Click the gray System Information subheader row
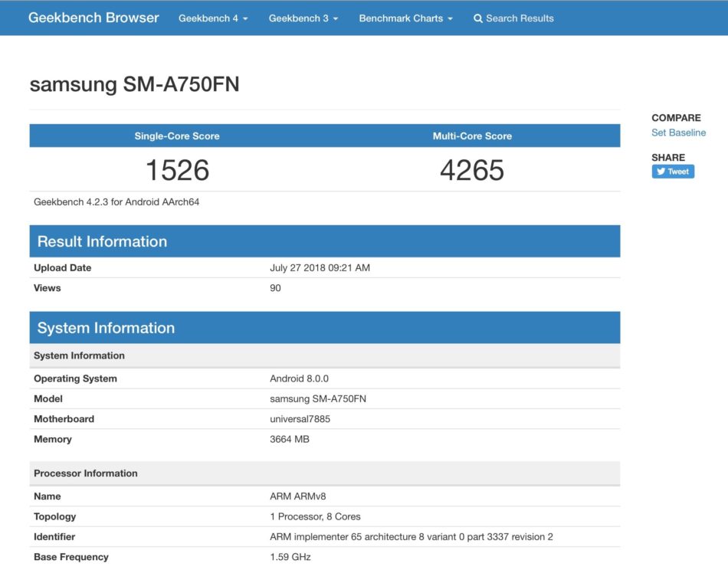728x570 pixels. coord(325,355)
